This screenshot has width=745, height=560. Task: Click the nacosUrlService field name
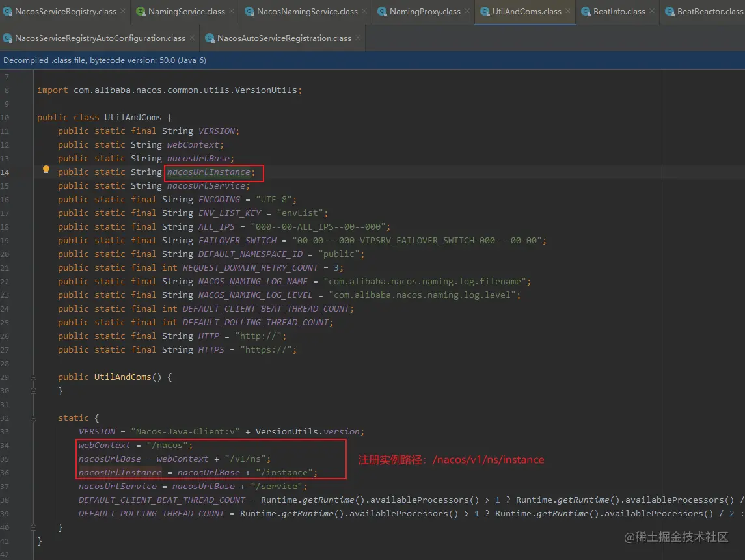coord(206,186)
